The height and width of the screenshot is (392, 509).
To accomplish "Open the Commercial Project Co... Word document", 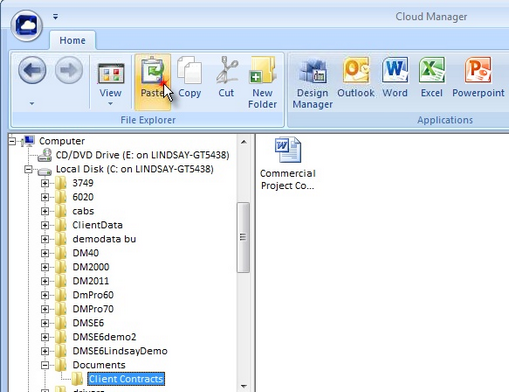I will (x=288, y=163).
